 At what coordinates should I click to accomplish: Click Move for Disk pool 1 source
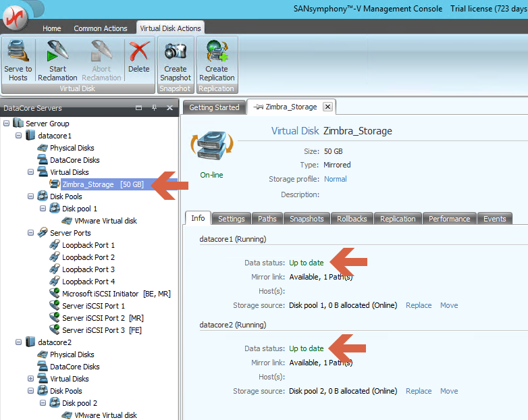449,305
